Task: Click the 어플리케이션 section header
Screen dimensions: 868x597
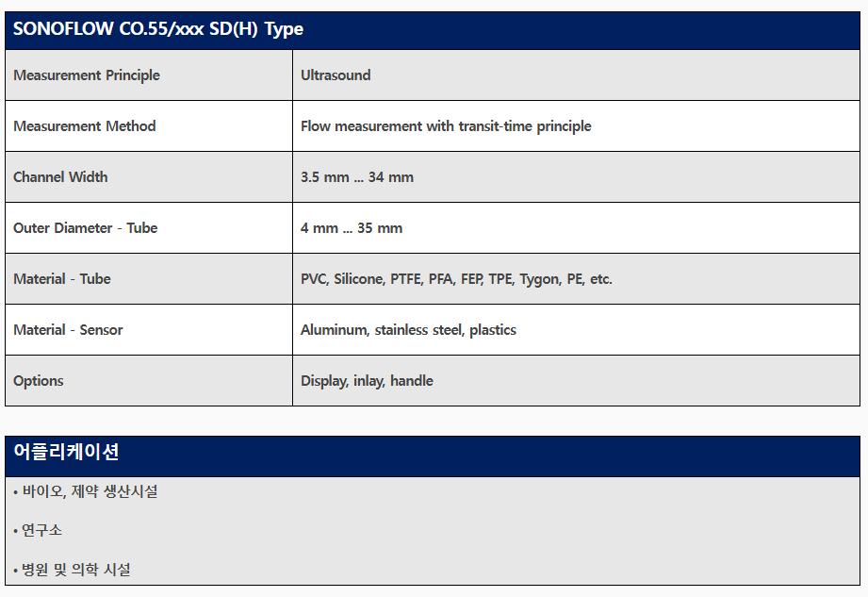Action: pos(66,452)
